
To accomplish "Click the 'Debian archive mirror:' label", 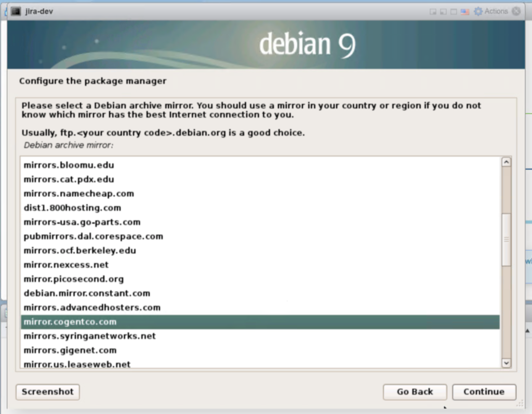I will point(69,145).
